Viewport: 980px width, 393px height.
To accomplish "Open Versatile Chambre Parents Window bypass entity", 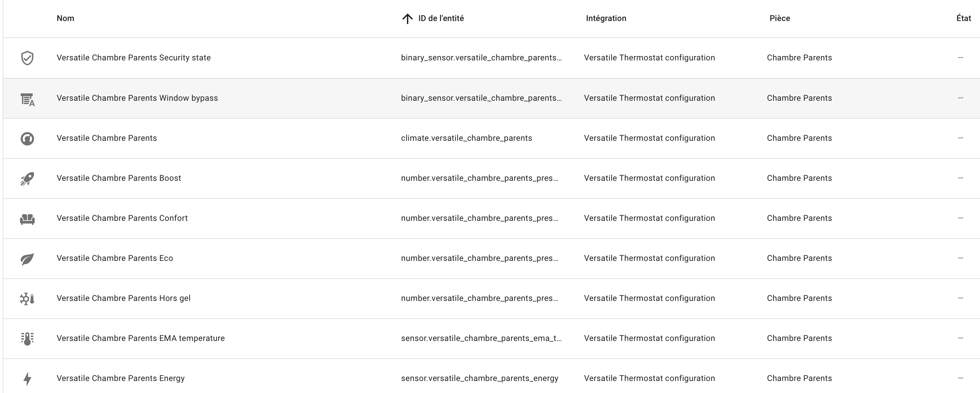I will click(x=137, y=98).
